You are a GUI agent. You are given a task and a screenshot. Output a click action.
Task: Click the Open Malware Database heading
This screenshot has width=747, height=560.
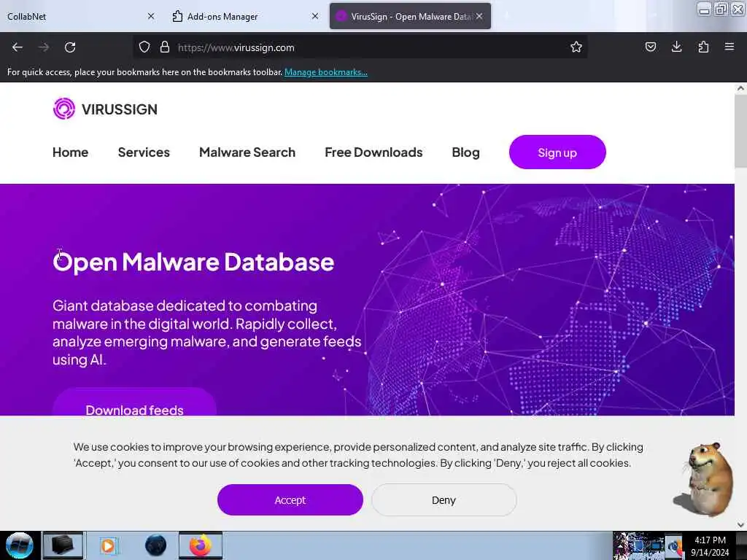(193, 262)
